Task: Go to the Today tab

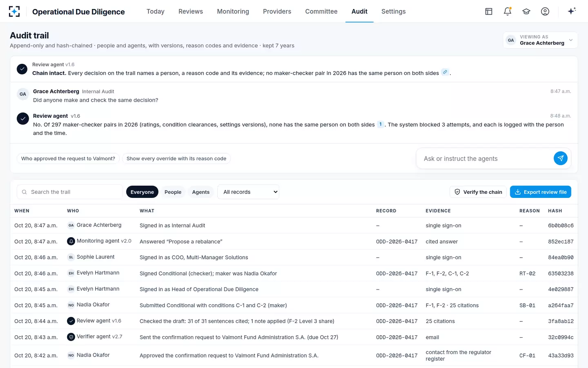Action: [156, 11]
